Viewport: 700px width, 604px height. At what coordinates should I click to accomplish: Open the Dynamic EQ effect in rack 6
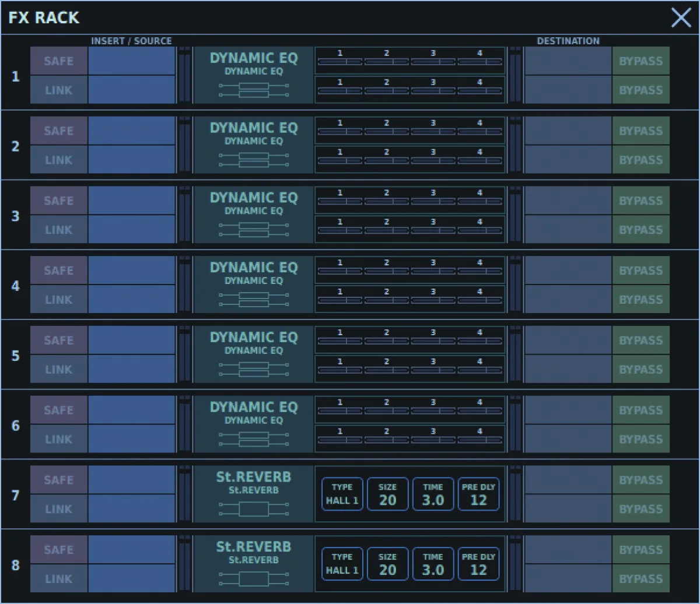tap(253, 424)
